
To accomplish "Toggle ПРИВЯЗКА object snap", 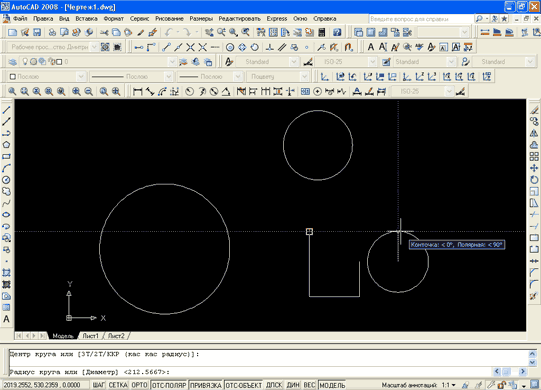I will click(x=206, y=385).
